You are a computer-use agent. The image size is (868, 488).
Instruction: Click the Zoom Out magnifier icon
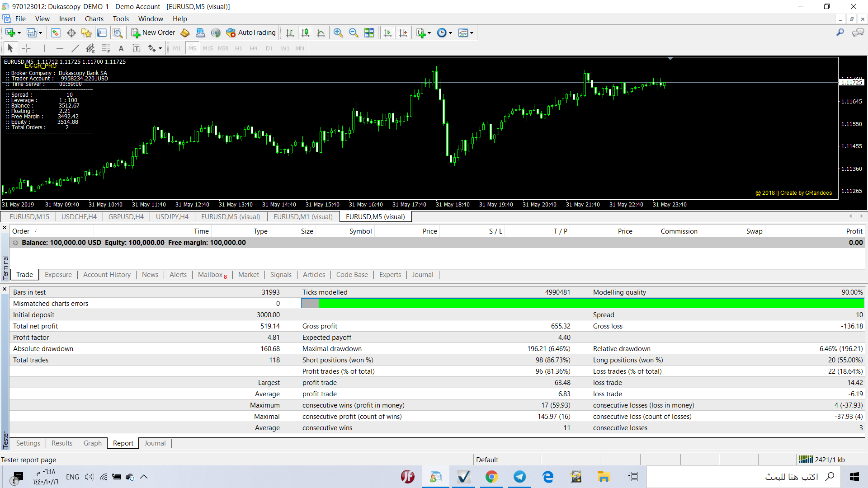click(x=354, y=33)
